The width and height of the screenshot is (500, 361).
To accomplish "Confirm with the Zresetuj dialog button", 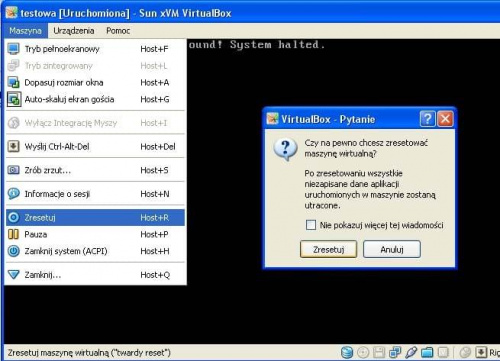I will pyautogui.click(x=328, y=249).
